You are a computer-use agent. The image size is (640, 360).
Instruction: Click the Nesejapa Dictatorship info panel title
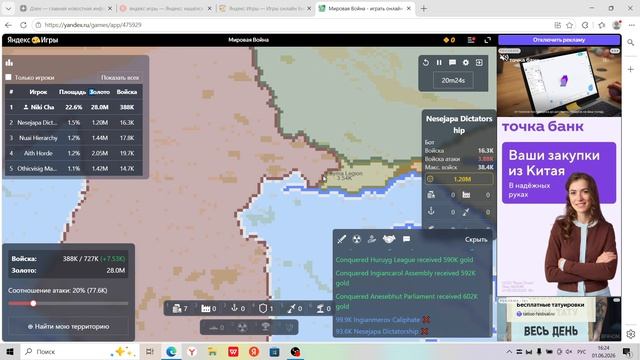coord(459,124)
